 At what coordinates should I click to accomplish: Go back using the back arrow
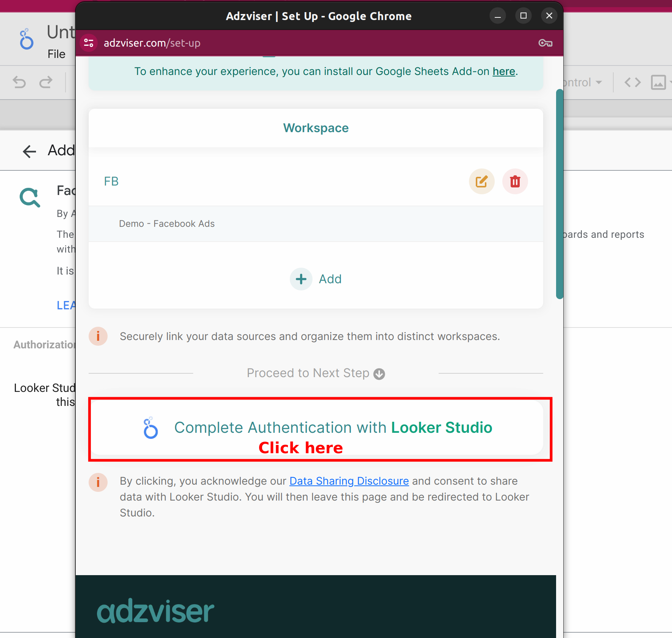point(29,151)
